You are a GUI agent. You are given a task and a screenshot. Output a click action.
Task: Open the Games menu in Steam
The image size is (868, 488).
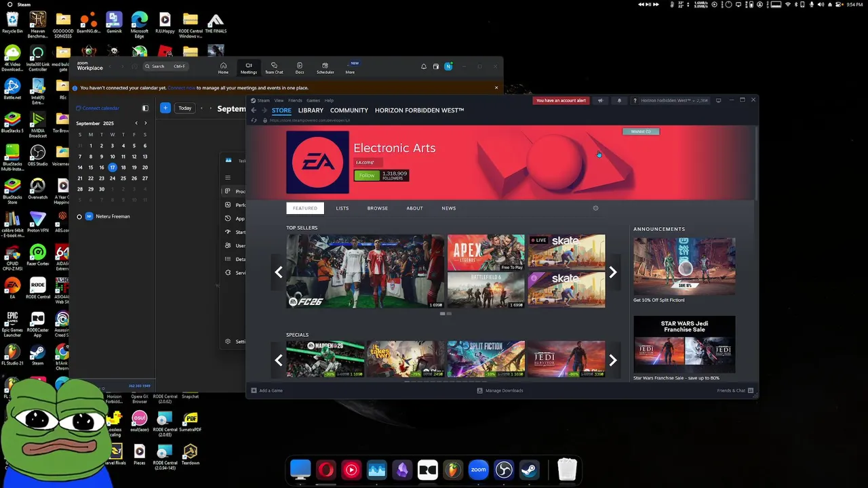313,100
